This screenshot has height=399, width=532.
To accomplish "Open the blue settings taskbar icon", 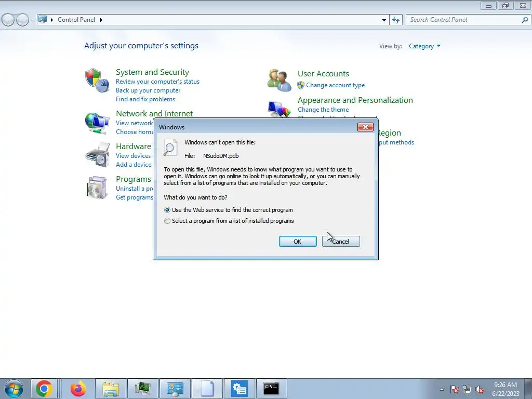I will click(x=239, y=389).
